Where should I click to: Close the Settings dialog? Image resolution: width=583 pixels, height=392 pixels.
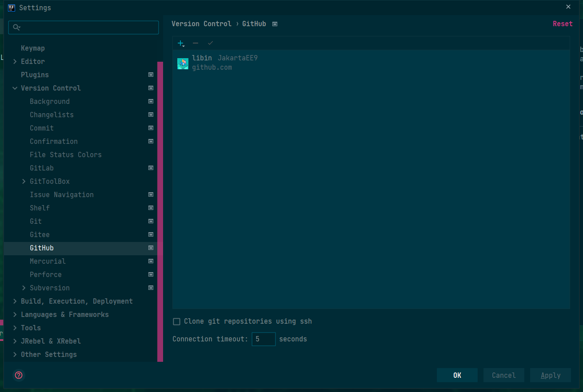click(568, 7)
